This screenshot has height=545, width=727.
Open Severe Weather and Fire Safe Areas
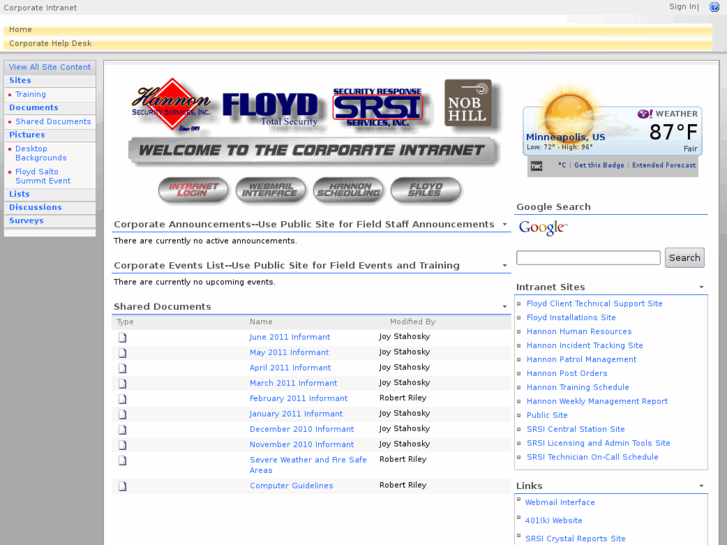tap(308, 465)
